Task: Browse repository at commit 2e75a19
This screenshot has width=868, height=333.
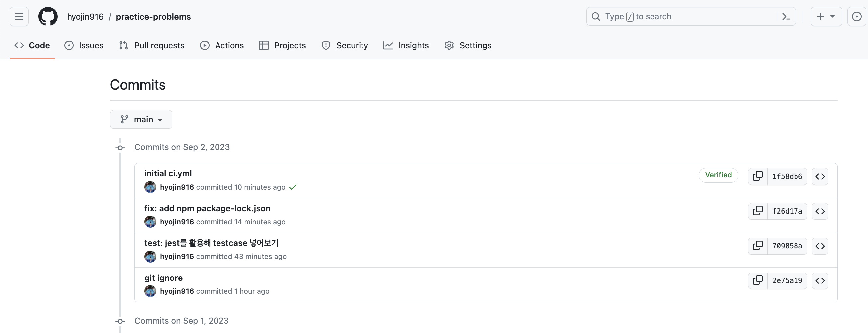Action: click(820, 280)
